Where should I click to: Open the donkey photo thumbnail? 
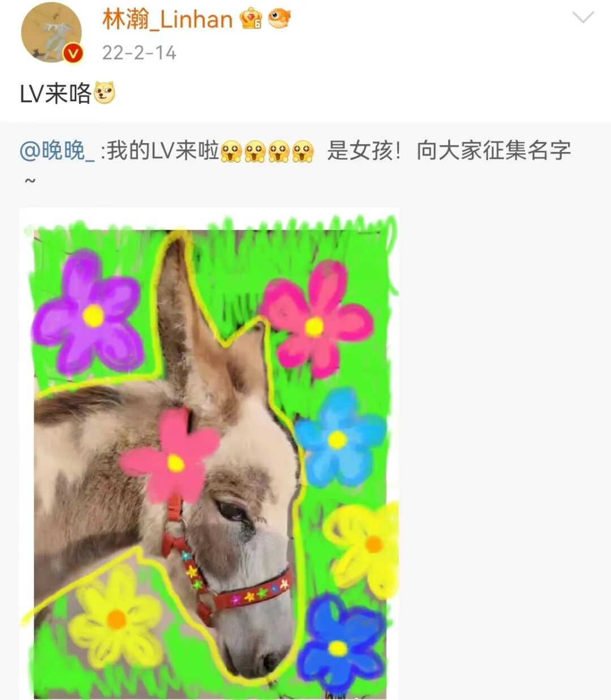pos(209,453)
